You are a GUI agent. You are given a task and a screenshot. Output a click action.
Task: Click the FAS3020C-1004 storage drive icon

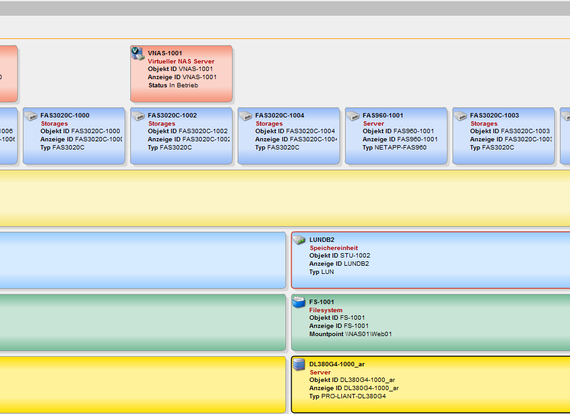point(245,116)
